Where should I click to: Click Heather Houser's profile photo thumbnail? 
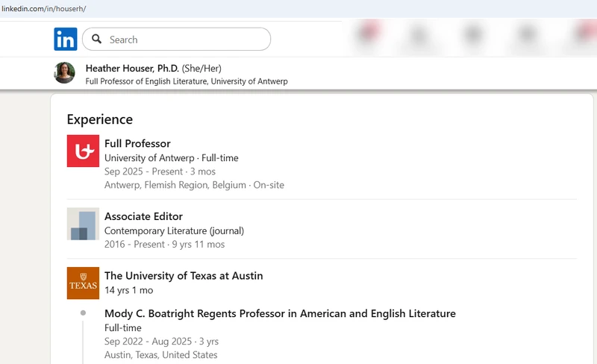[x=64, y=72]
